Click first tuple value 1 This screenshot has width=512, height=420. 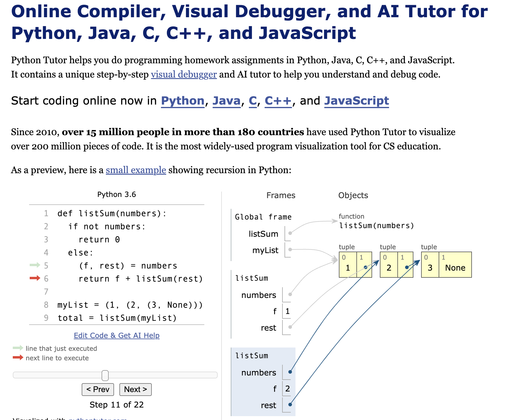pos(348,268)
